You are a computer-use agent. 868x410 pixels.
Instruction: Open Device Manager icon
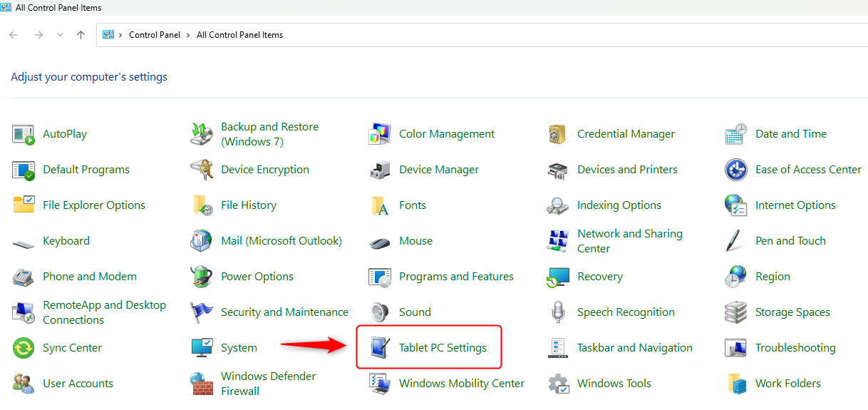pyautogui.click(x=380, y=170)
